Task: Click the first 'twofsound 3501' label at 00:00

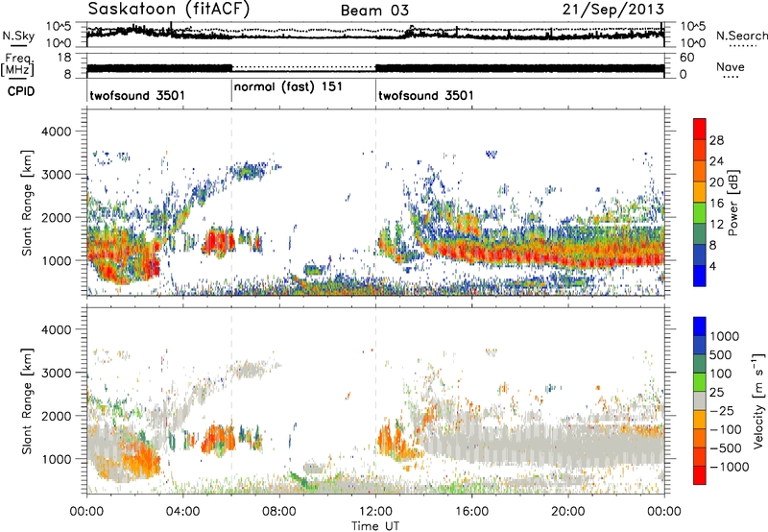Action: (x=137, y=95)
